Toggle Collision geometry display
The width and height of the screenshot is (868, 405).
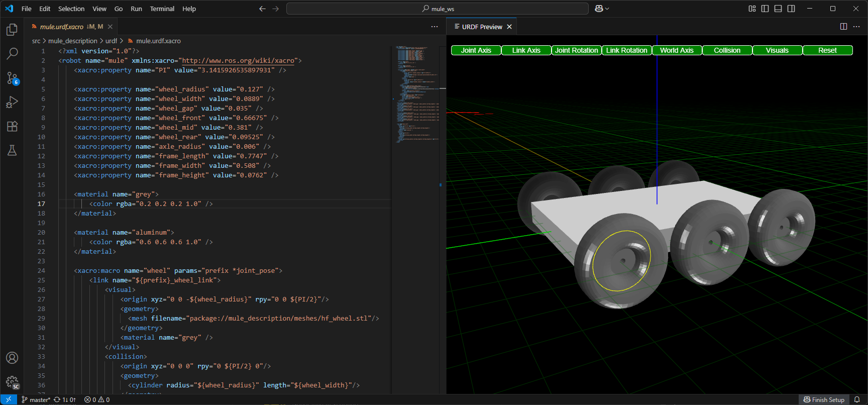(727, 50)
